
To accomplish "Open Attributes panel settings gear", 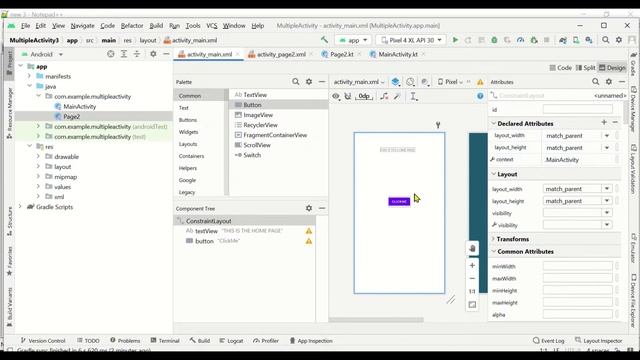I will coord(609,82).
